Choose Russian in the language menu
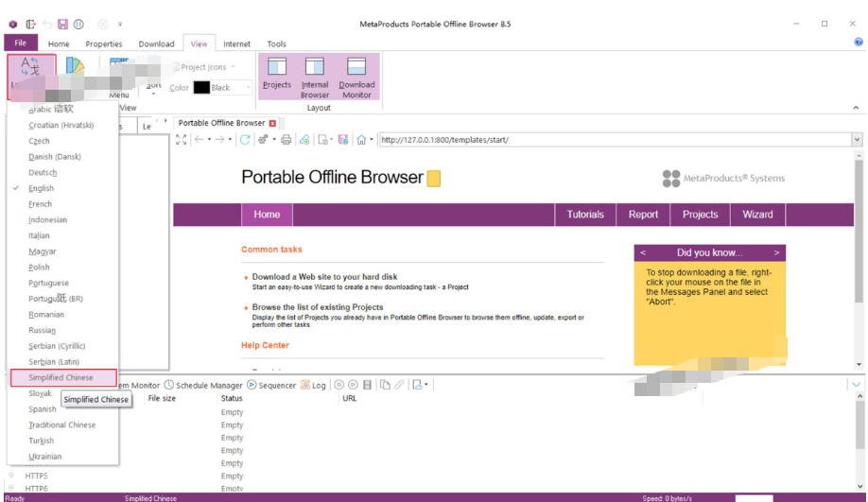Viewport: 868px width, 502px height. pos(43,330)
